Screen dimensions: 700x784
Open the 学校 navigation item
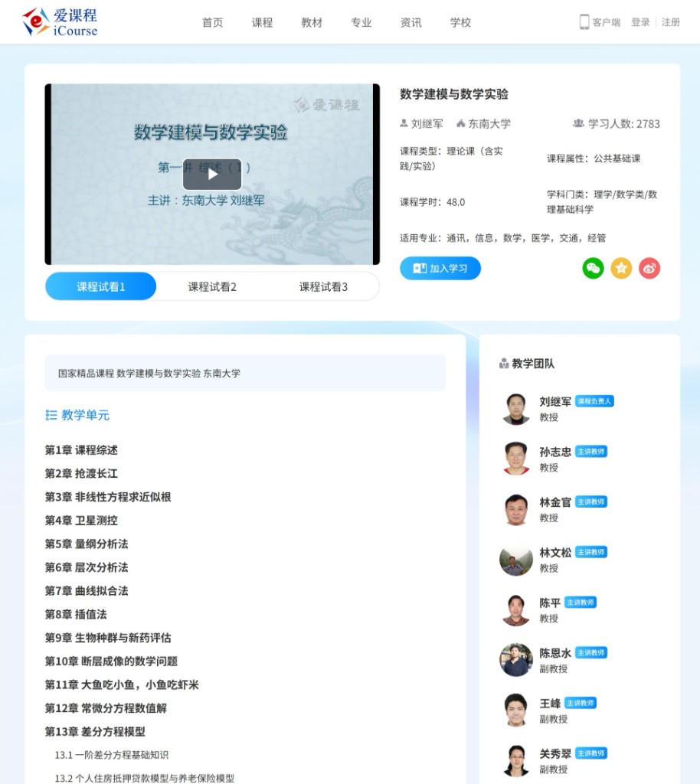pyautogui.click(x=460, y=22)
